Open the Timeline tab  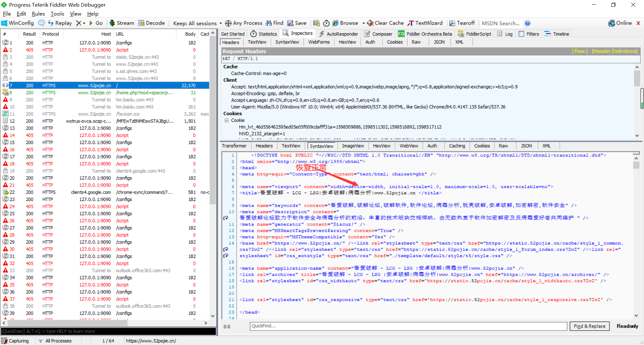click(x=557, y=34)
